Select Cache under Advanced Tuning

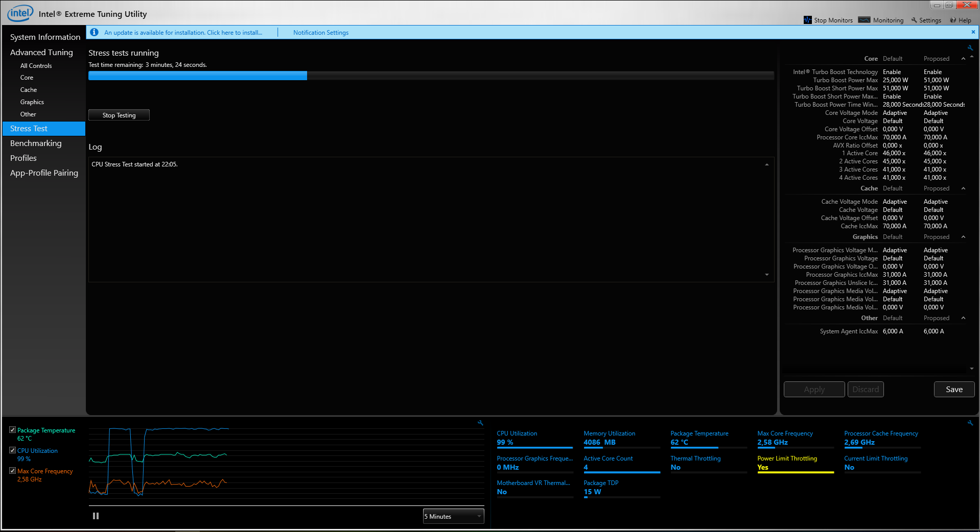[x=29, y=90]
